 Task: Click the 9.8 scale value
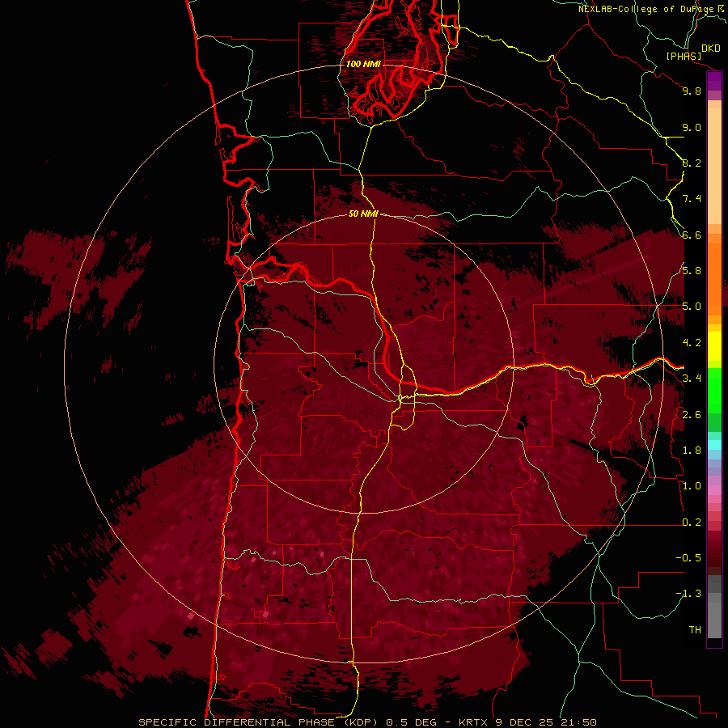[692, 91]
